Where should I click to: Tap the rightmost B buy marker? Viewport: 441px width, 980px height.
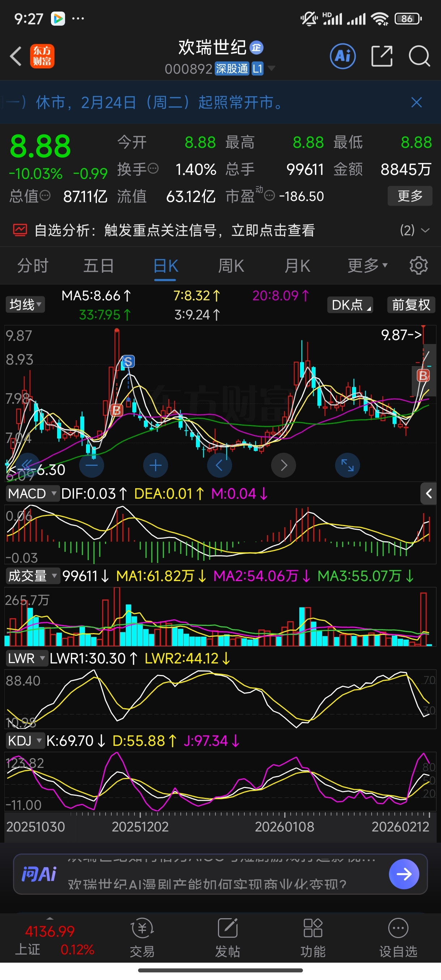(x=423, y=376)
